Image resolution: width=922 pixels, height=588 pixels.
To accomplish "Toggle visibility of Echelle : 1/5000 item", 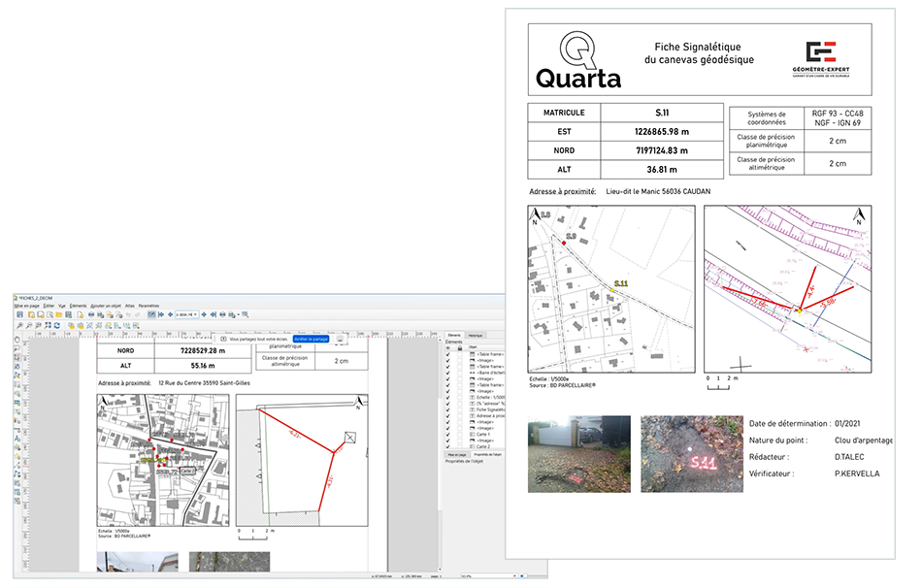I will [x=448, y=398].
